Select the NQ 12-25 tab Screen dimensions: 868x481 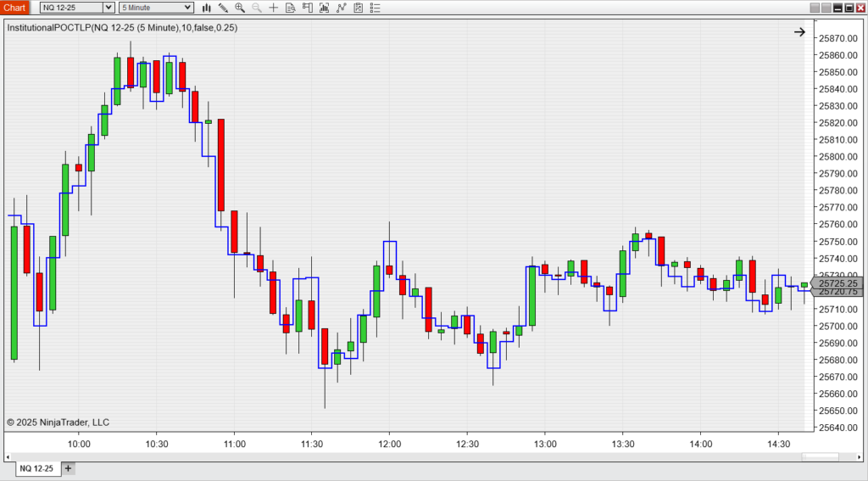pos(36,468)
